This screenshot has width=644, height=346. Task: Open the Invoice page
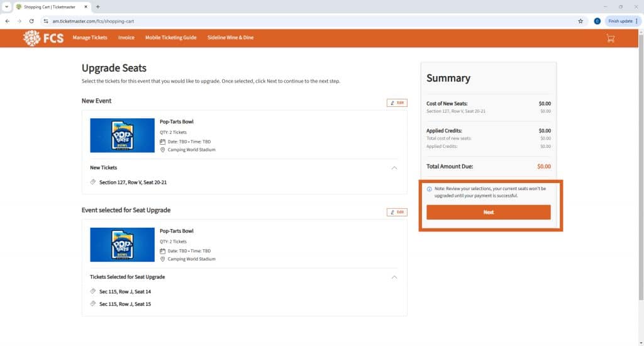pos(126,37)
